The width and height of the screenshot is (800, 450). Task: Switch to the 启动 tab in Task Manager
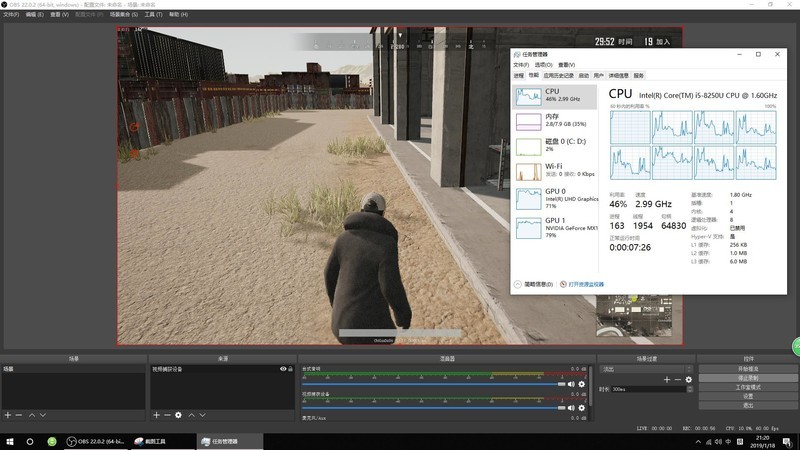point(583,75)
